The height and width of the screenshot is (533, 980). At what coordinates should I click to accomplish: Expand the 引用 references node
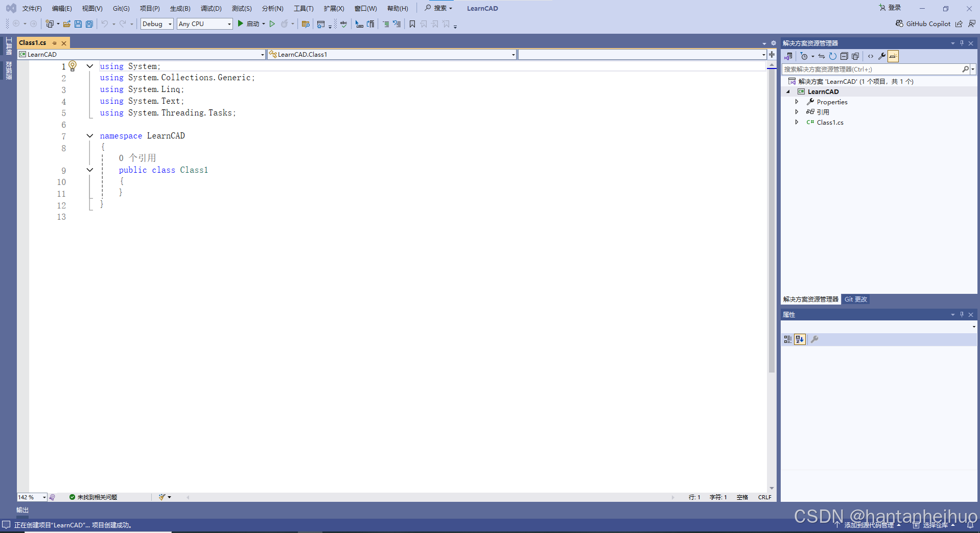click(797, 112)
